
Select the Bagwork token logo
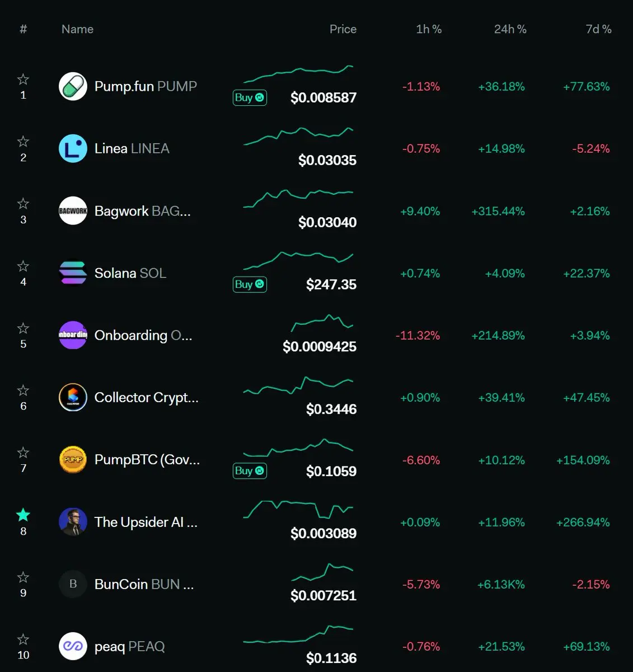click(x=73, y=211)
